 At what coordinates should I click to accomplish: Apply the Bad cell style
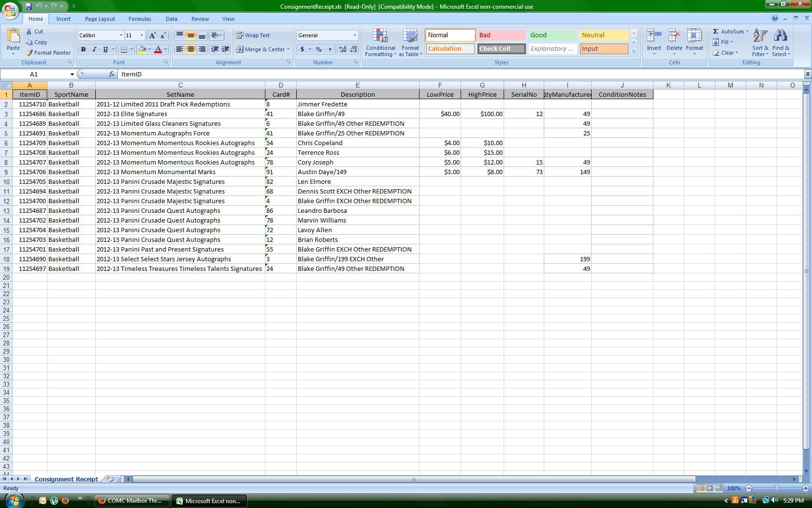(x=501, y=35)
